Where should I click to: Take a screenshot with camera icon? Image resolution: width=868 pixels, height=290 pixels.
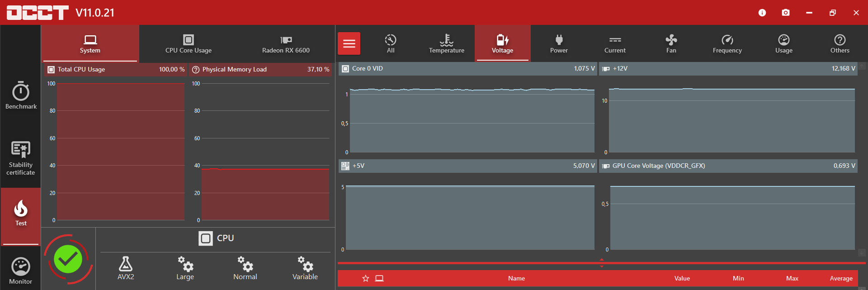pos(786,13)
